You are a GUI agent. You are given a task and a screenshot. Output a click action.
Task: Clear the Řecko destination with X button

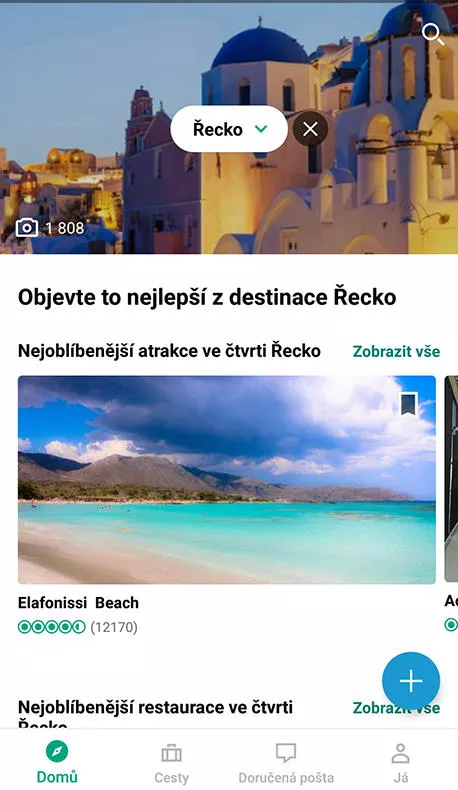310,129
